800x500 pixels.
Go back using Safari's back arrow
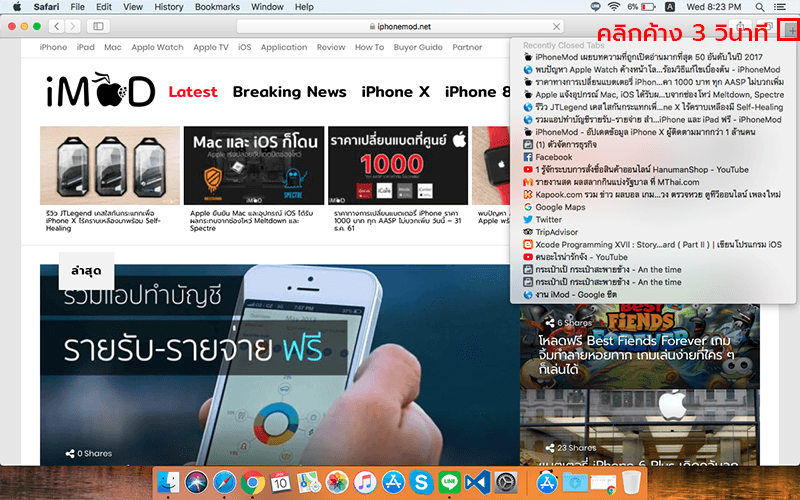[x=57, y=26]
